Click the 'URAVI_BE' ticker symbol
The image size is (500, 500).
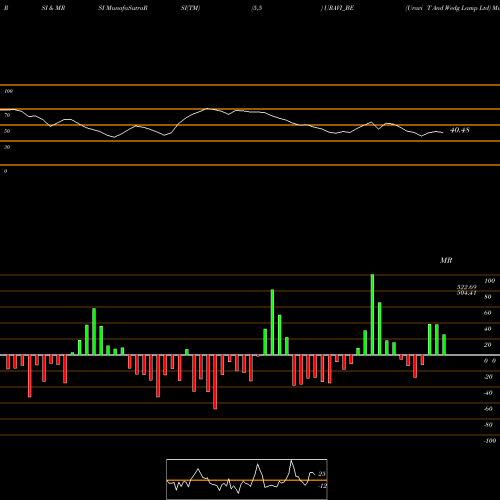[339, 8]
